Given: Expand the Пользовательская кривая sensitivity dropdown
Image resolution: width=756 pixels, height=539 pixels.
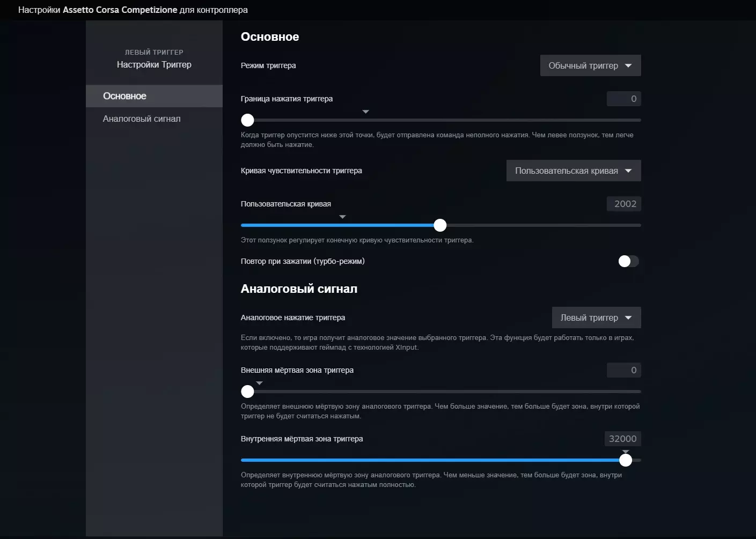Looking at the screenshot, I should (x=573, y=171).
